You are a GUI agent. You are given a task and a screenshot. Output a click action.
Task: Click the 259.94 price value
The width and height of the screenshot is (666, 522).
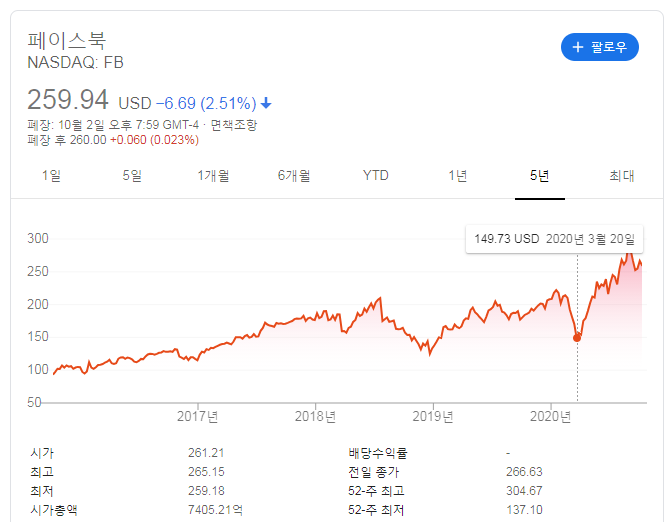(x=68, y=100)
